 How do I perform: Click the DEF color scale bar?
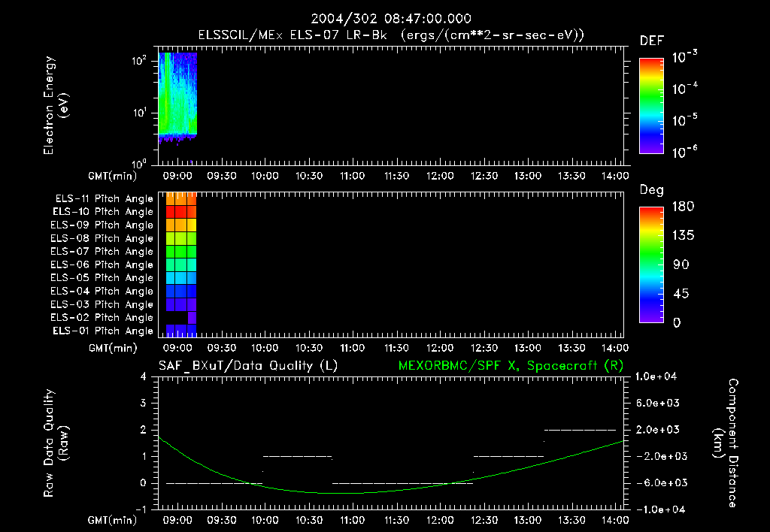(x=651, y=106)
